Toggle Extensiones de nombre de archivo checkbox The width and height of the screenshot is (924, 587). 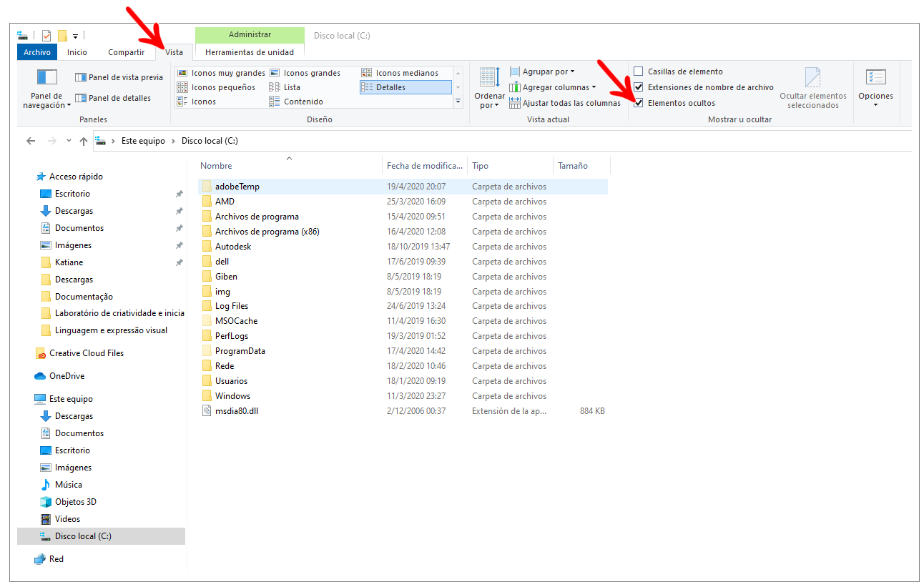tap(639, 87)
